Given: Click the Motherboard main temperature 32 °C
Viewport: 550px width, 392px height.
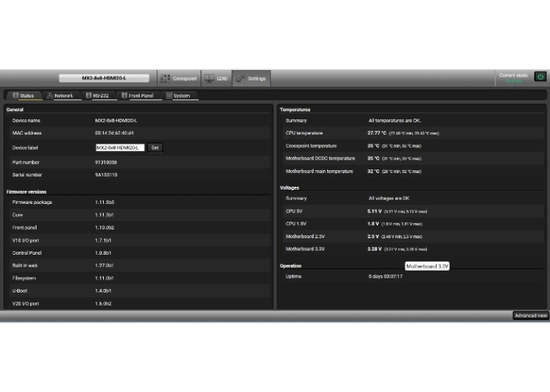Looking at the screenshot, I should (x=373, y=171).
